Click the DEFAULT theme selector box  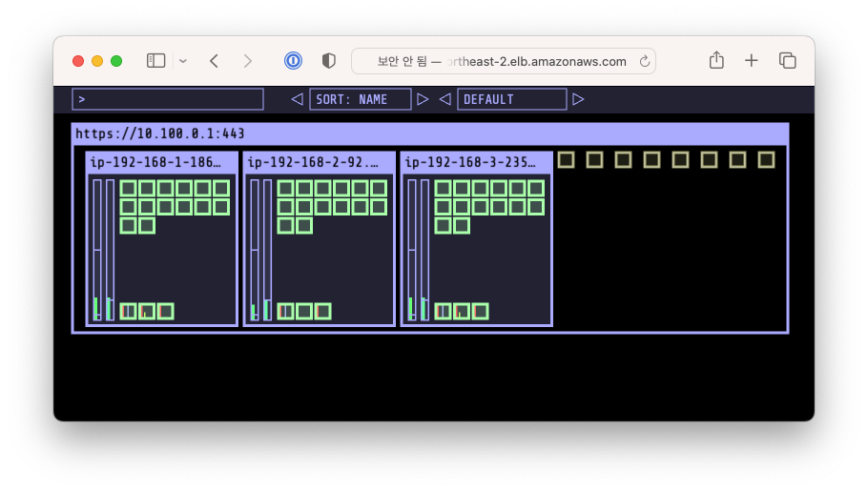(x=512, y=99)
